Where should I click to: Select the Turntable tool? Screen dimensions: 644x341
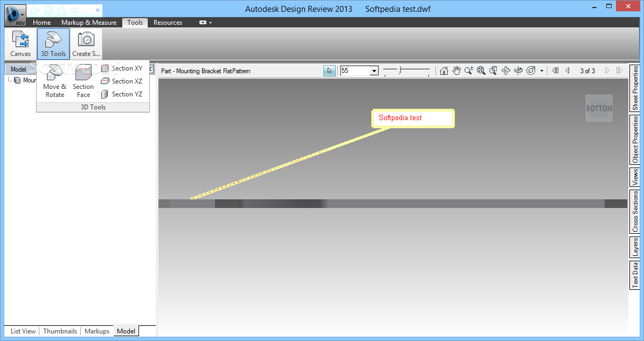[518, 71]
